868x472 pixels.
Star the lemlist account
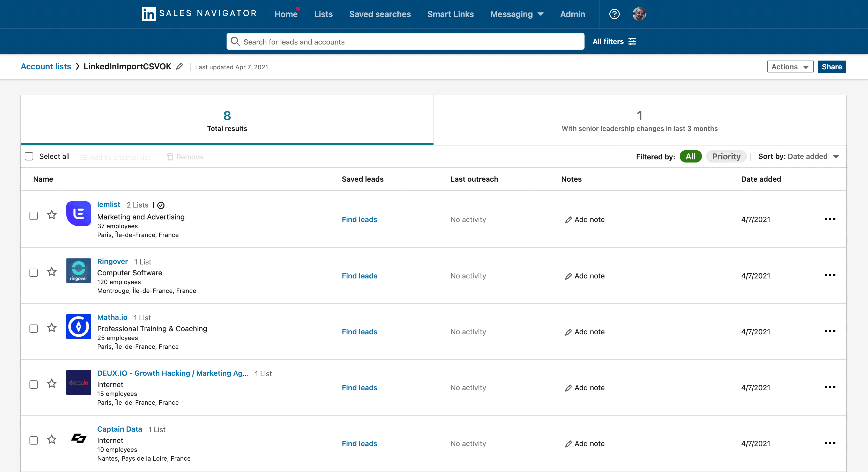tap(51, 215)
